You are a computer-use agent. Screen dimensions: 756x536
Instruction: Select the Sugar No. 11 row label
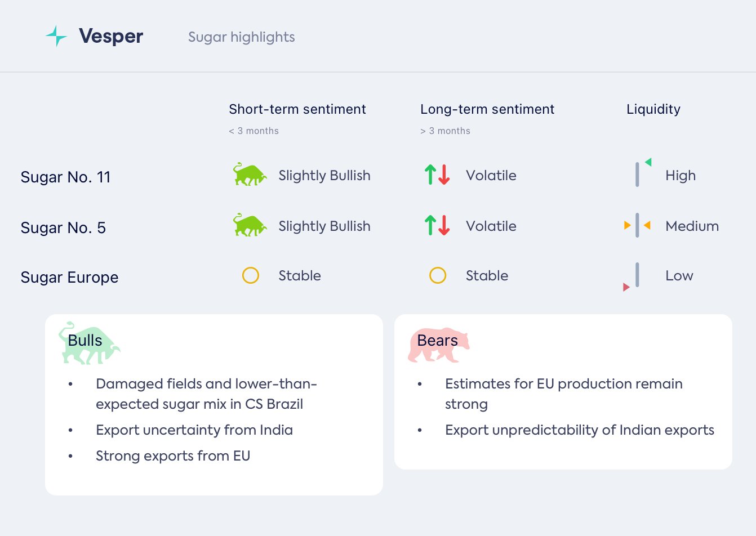pos(65,177)
